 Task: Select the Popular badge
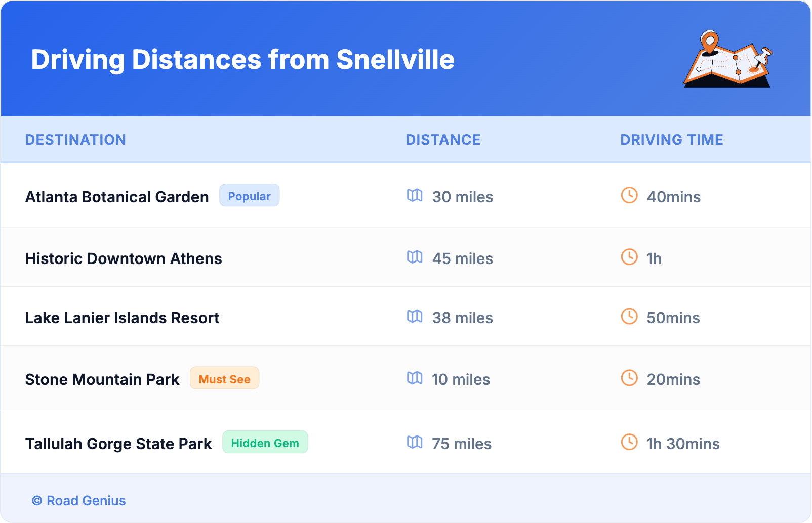[249, 196]
